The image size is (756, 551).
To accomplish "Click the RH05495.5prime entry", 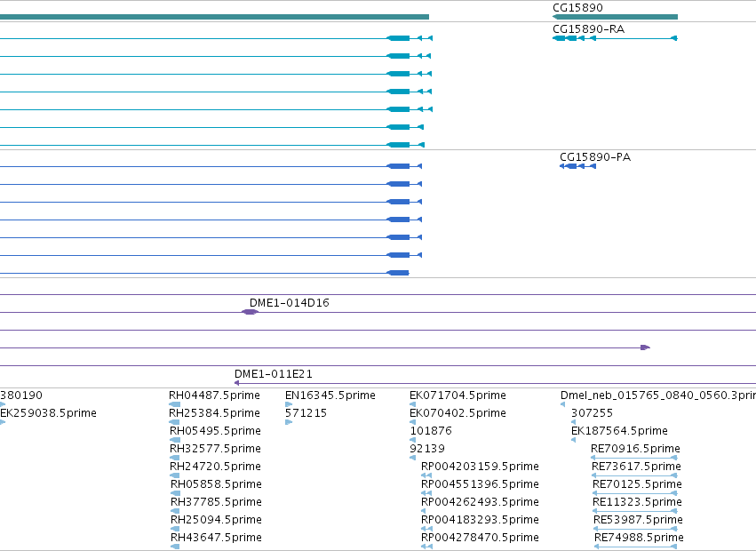I will 215,430.
